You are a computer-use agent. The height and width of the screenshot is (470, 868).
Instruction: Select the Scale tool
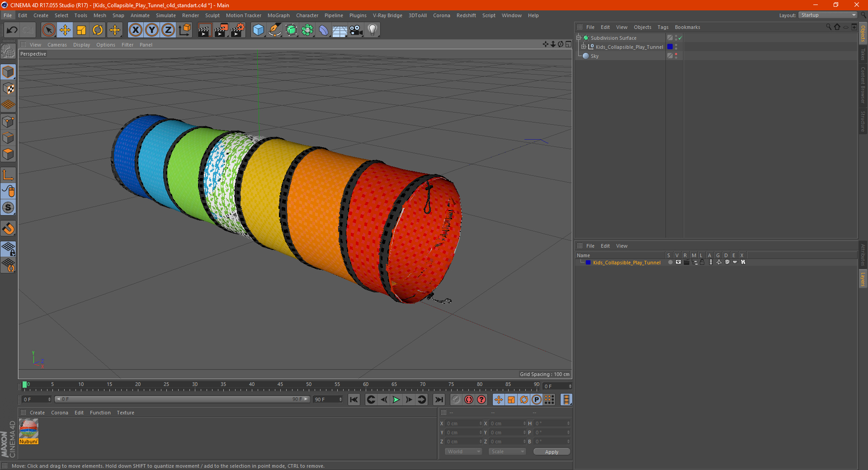pos(81,30)
